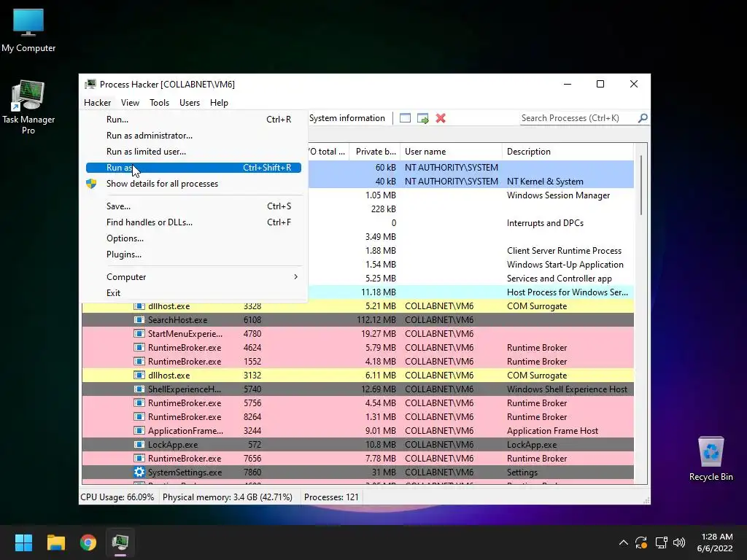This screenshot has height=560, width=747.
Task: Click the System information toolbar button
Action: click(x=347, y=118)
